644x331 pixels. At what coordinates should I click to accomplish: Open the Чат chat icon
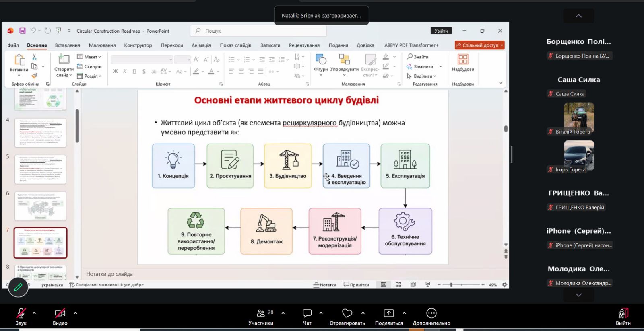307,313
